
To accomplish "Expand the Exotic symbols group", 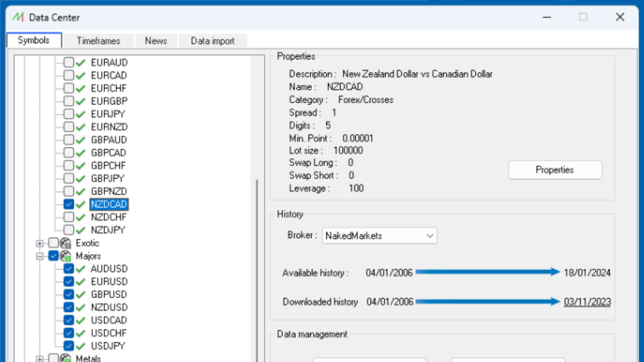I will tap(40, 243).
